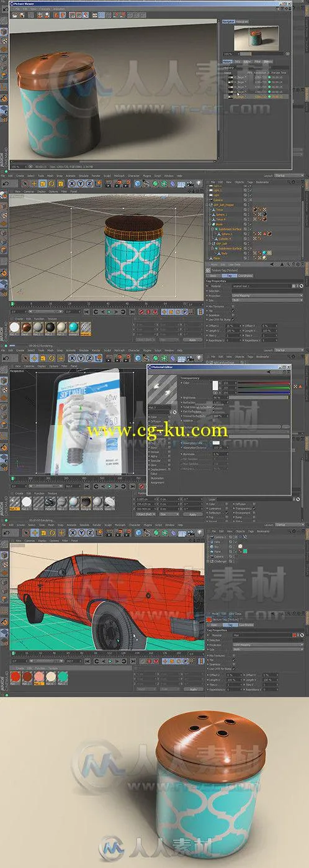Image resolution: width=309 pixels, height=868 pixels.
Task: Select teal material ball in salt jar scene
Action: 74,327
